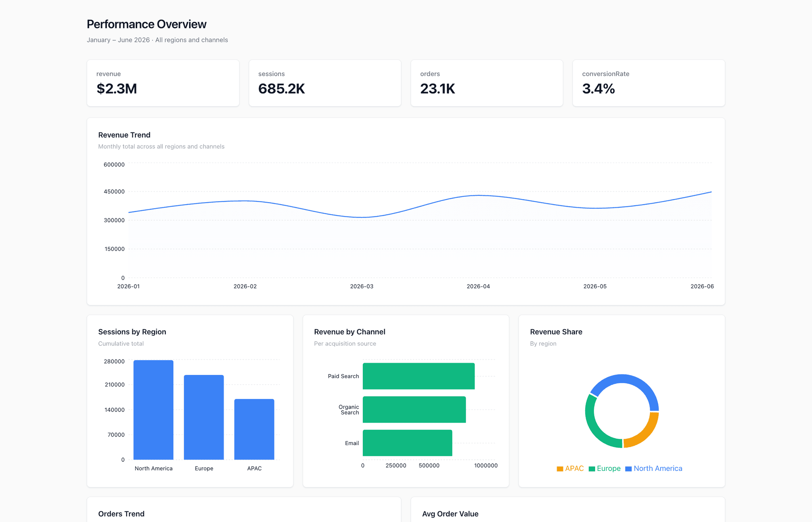This screenshot has height=522, width=812.
Task: Click the 2026-03 label on Revenue Trend axis
Action: [x=362, y=286]
